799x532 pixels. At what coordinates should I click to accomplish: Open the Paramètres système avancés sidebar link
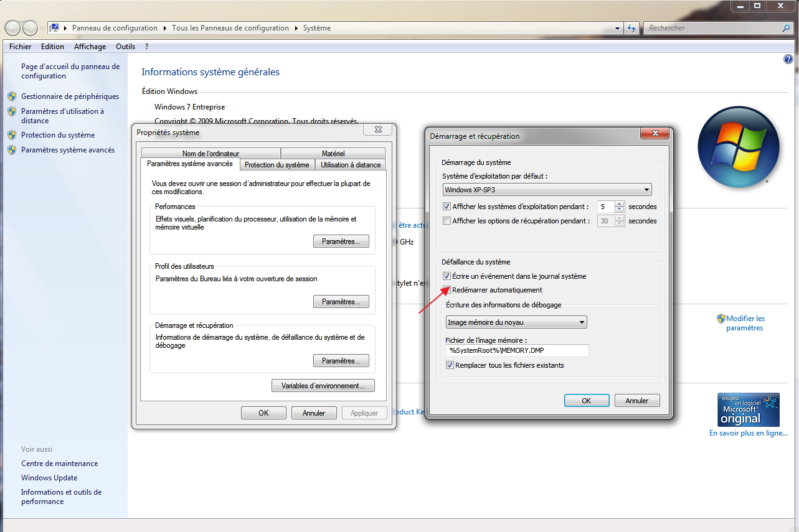pyautogui.click(x=68, y=150)
